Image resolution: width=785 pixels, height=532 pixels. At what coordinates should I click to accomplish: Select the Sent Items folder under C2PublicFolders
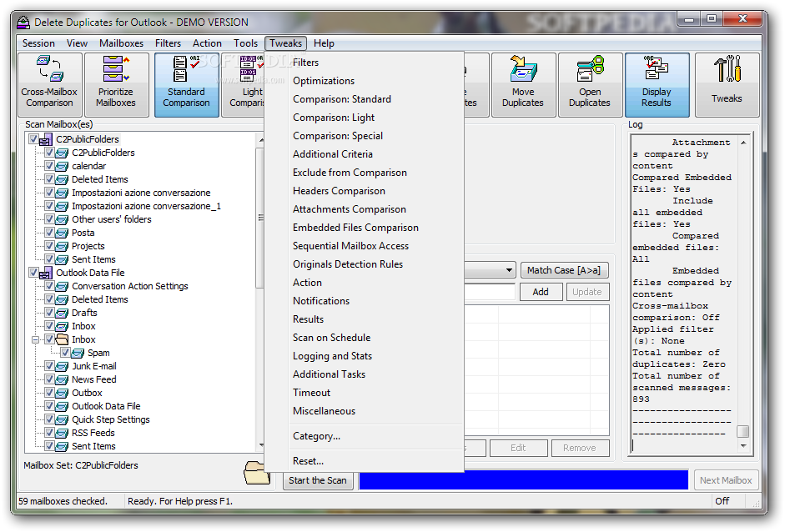click(93, 259)
